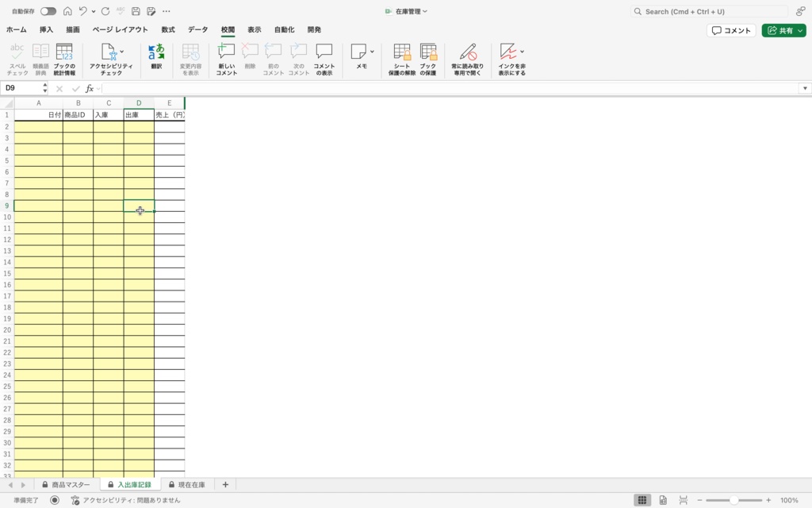Open the undo history dropdown arrow
This screenshot has width=812, height=508.
94,11
